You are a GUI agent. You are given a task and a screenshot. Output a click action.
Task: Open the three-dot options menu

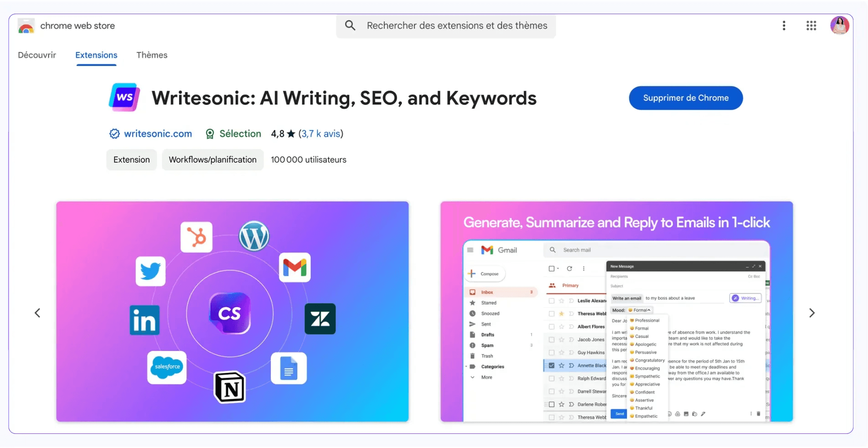point(784,26)
